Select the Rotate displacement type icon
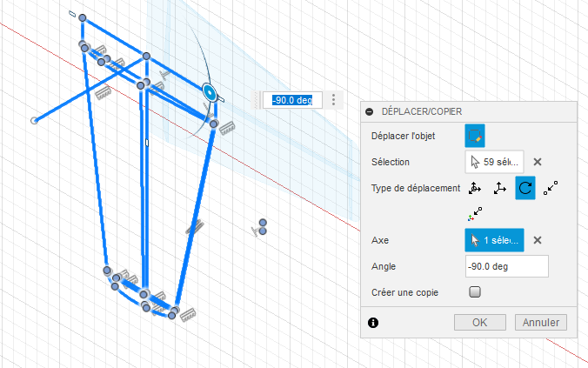Viewport: 588px width, 368px height. 525,188
